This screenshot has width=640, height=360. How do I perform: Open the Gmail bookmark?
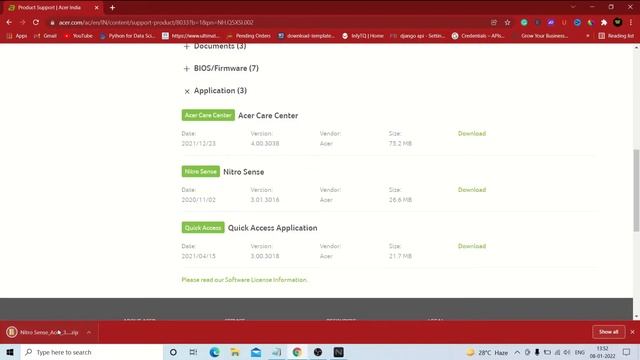pos(46,36)
